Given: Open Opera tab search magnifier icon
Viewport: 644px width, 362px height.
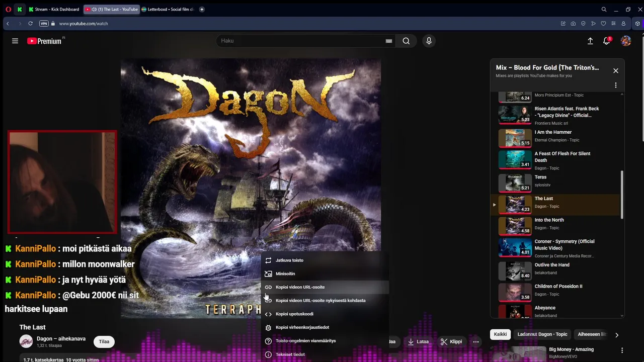Looking at the screenshot, I should coord(604,9).
